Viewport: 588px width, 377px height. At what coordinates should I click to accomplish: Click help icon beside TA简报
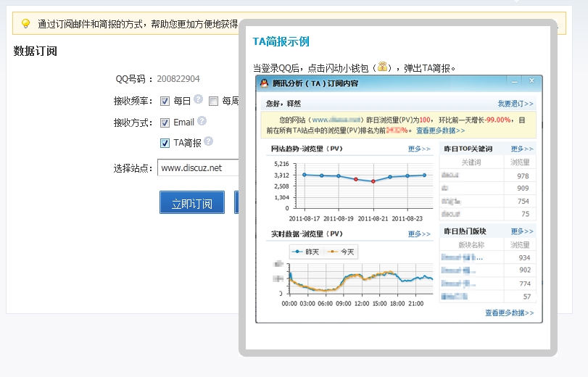[x=209, y=141]
